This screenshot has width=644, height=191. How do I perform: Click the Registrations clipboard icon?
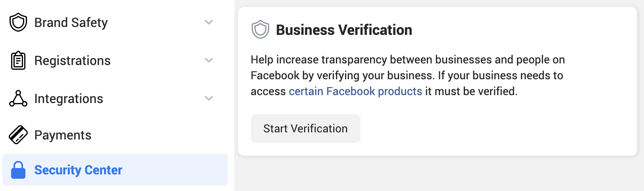(x=18, y=61)
